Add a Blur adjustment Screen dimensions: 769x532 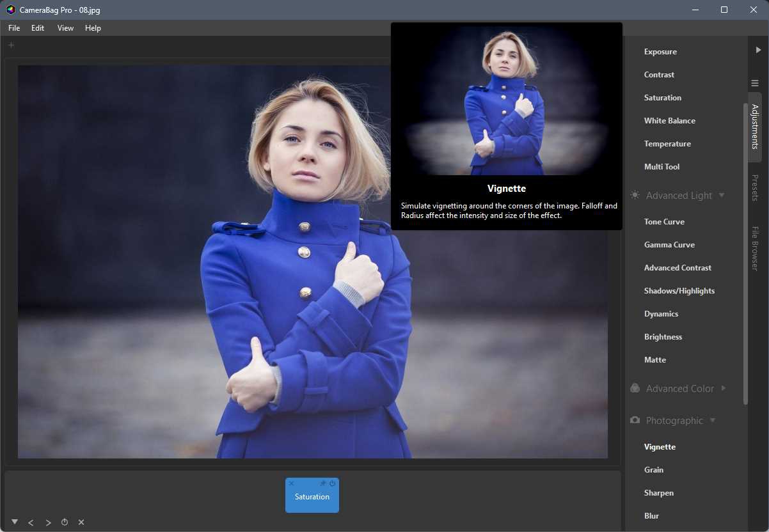(651, 516)
